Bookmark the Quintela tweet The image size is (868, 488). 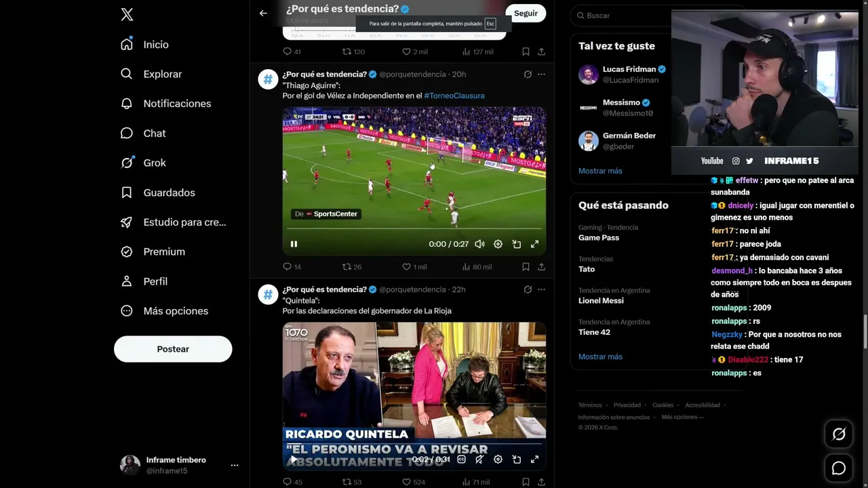coord(526,483)
